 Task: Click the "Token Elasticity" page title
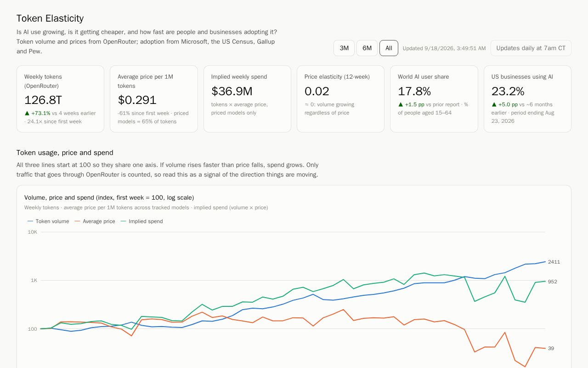pos(50,18)
